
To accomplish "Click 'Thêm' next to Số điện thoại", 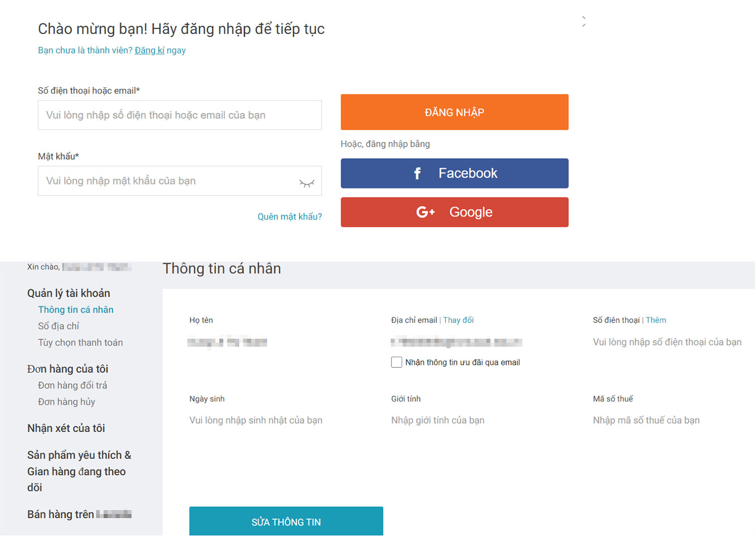I will pyautogui.click(x=656, y=320).
